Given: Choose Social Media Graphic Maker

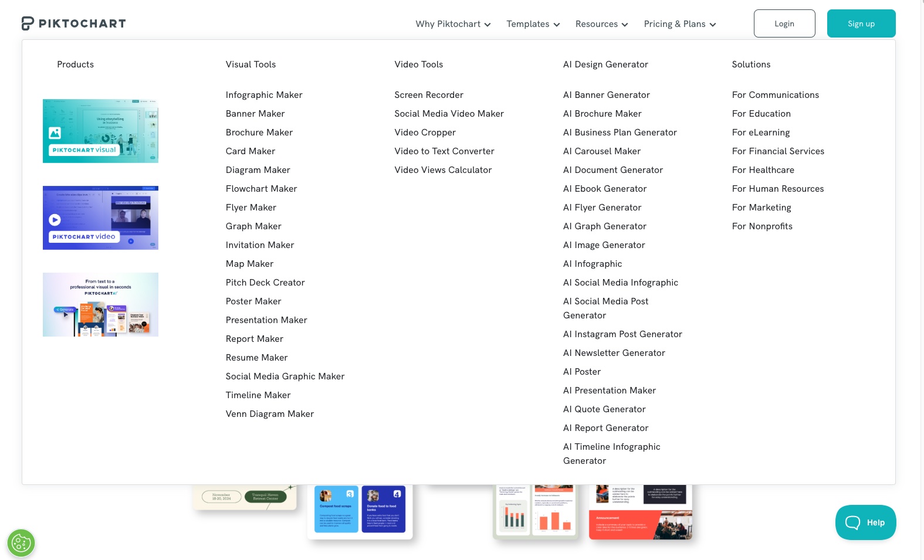Looking at the screenshot, I should (285, 376).
